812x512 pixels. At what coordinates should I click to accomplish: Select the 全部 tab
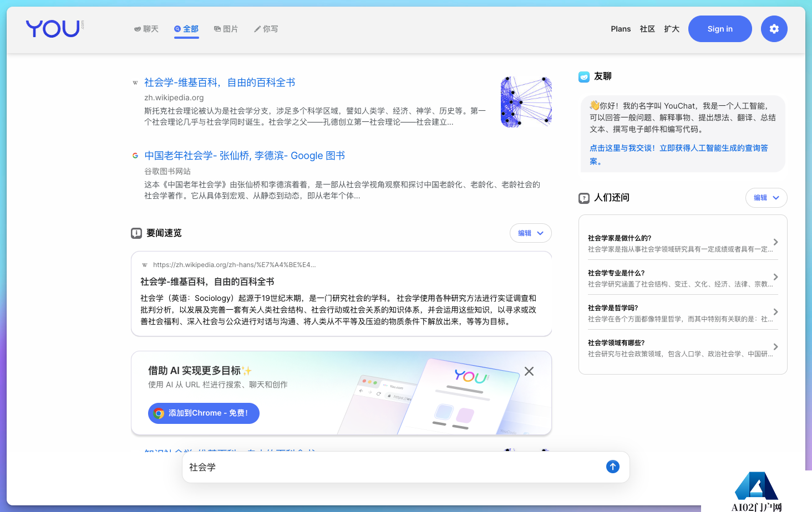point(186,29)
